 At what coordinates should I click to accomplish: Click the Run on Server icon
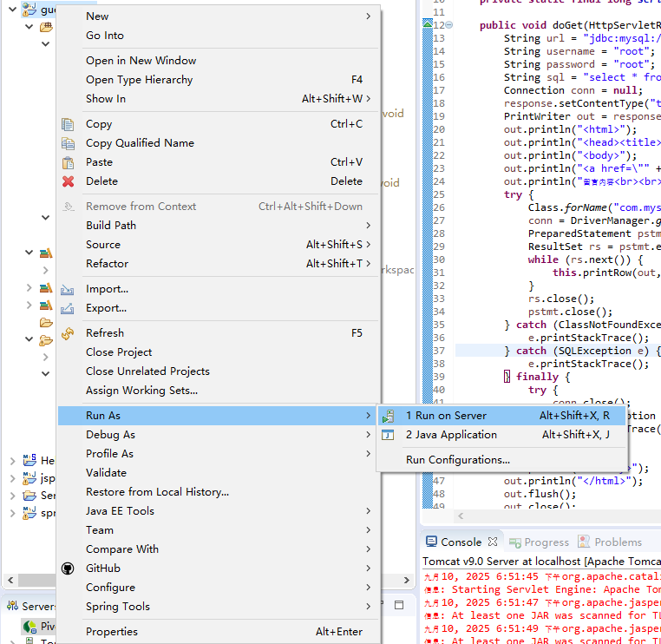[x=389, y=416]
